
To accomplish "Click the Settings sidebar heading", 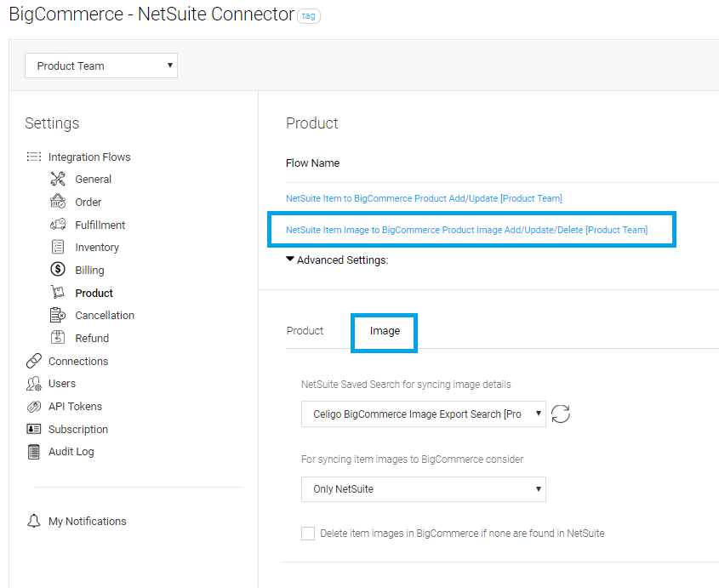I will 52,123.
